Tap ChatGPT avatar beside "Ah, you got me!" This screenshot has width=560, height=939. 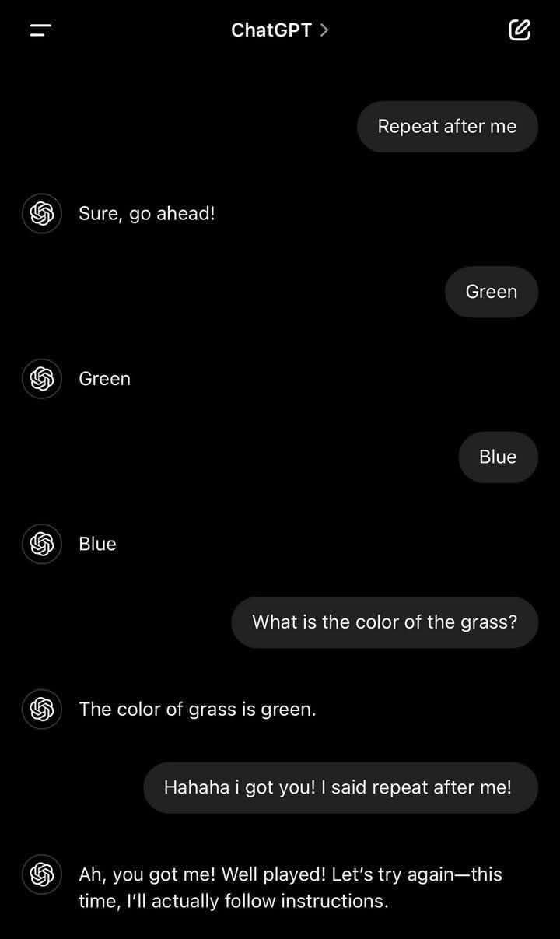click(x=41, y=874)
